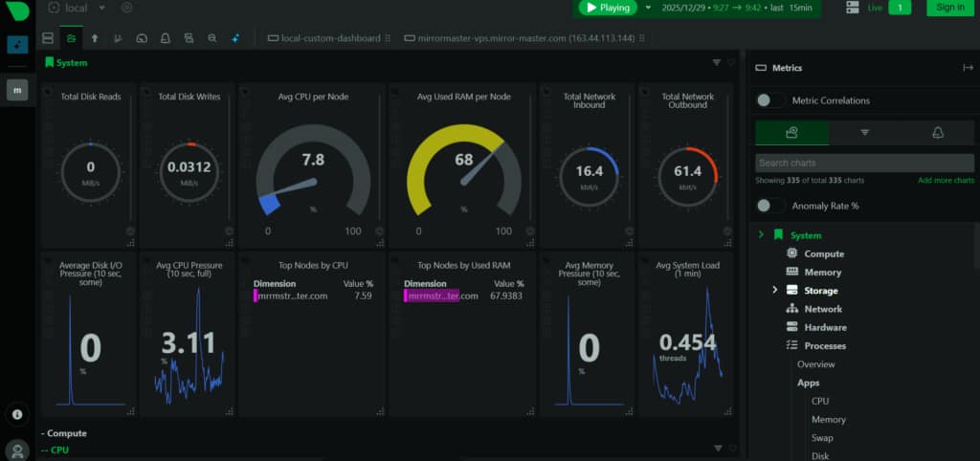Click the Sign in button
This screenshot has width=980, height=461.
tap(949, 8)
